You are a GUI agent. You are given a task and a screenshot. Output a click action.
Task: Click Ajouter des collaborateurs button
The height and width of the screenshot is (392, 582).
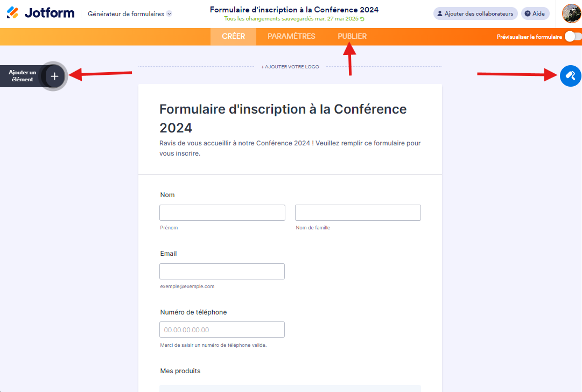tap(475, 13)
